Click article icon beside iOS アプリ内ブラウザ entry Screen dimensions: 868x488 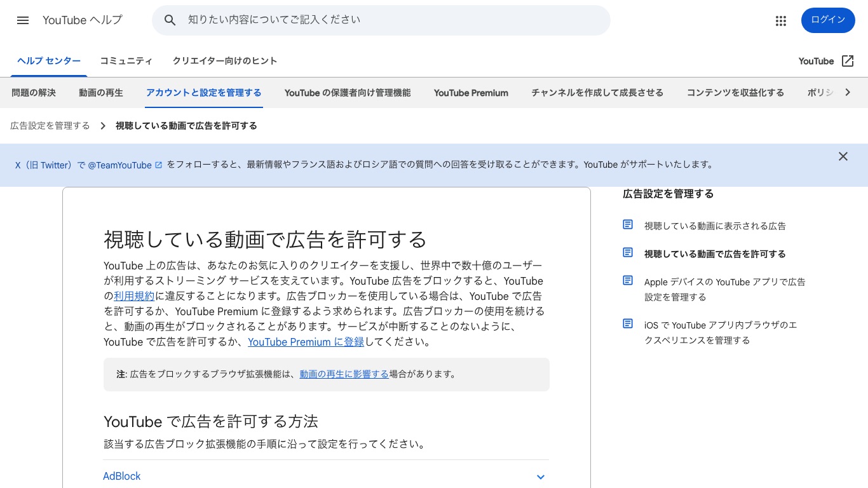[628, 323]
